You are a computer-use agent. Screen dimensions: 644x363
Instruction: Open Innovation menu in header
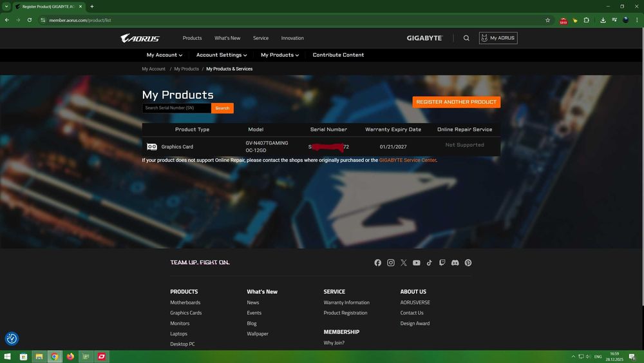tap(292, 38)
